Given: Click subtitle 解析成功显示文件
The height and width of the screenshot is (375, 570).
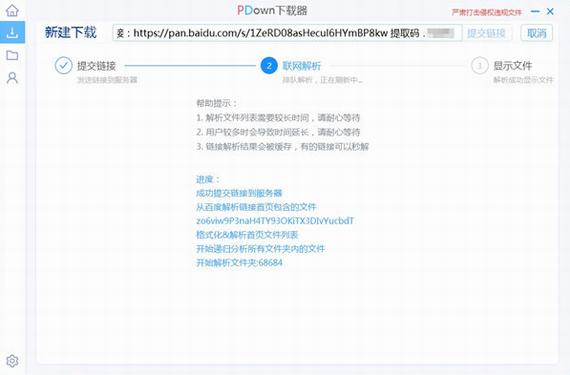Looking at the screenshot, I should [523, 80].
